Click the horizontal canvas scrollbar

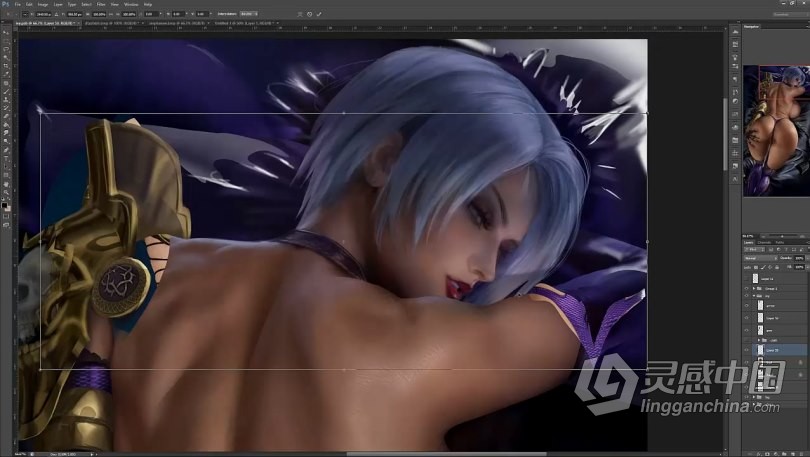pyautogui.click(x=447, y=454)
